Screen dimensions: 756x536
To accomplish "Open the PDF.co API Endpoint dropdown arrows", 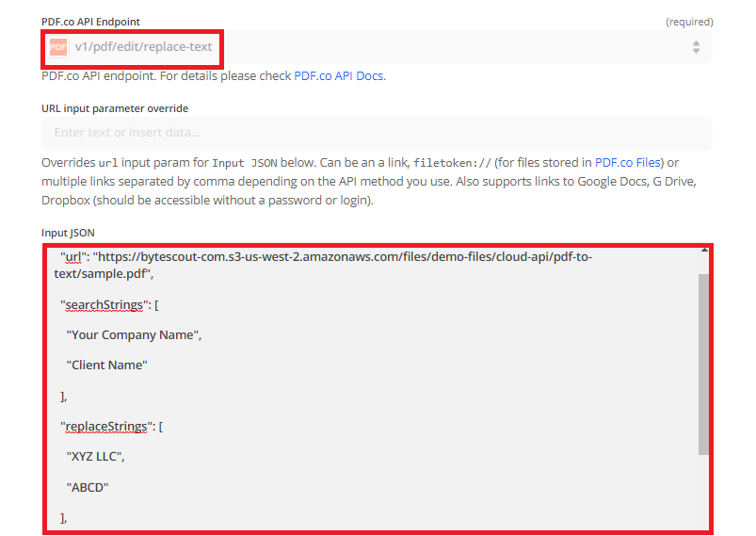I will click(x=696, y=47).
